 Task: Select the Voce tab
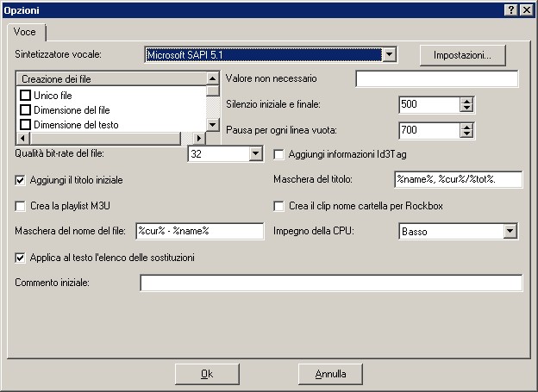(x=24, y=31)
